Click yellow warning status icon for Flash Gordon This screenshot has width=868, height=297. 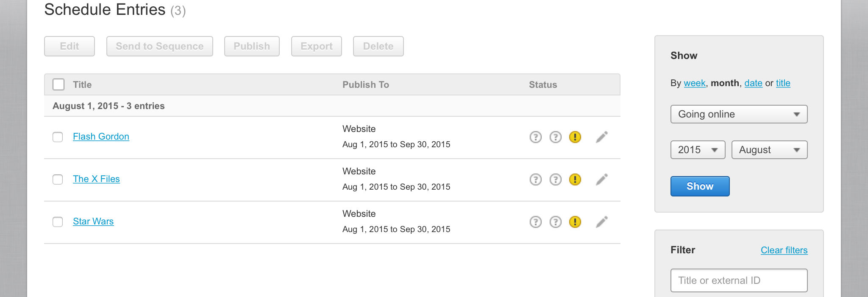point(575,137)
